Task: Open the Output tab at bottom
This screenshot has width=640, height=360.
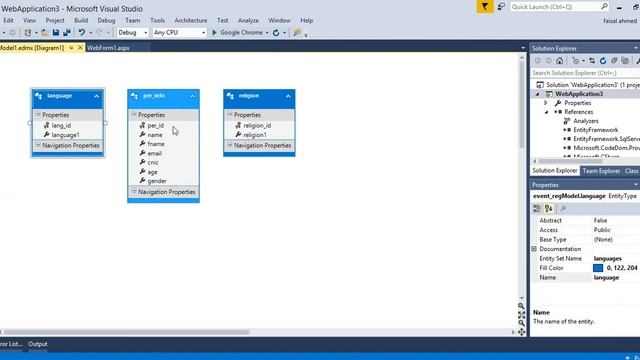Action: point(38,344)
